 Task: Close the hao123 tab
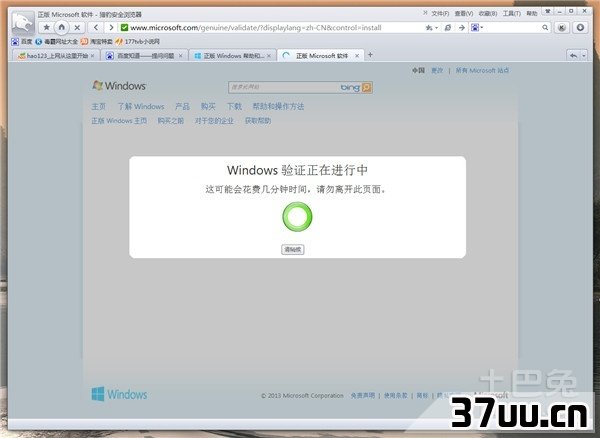point(93,56)
